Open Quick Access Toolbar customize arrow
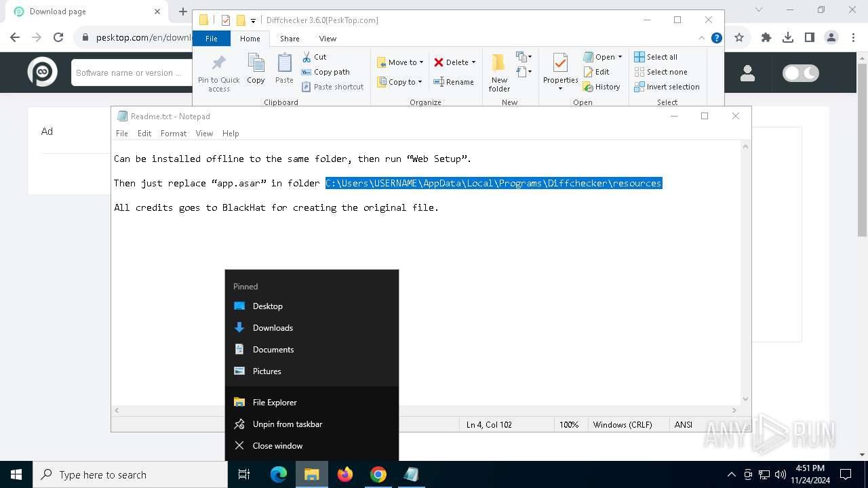 pyautogui.click(x=253, y=20)
